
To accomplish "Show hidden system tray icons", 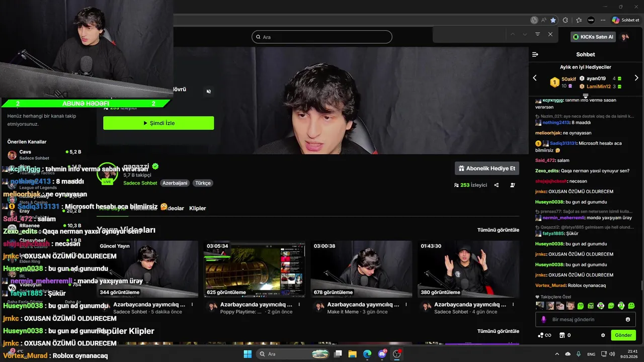I will pos(557,354).
